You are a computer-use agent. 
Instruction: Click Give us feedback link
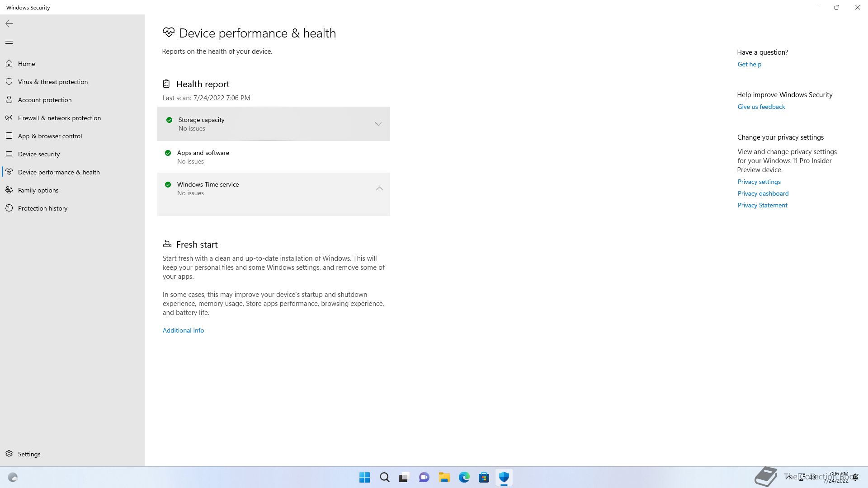[761, 107]
